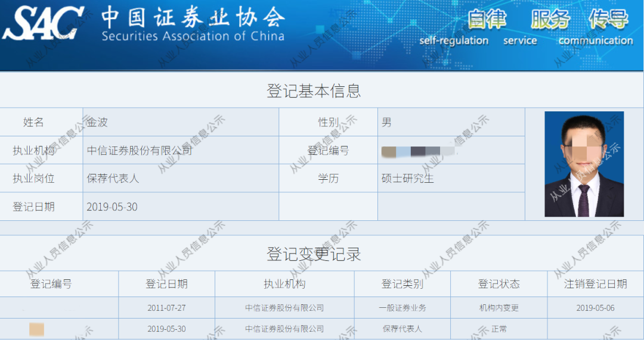The height and width of the screenshot is (340, 644).
Task: Click the 2011-07-27 record row date
Action: point(166,308)
